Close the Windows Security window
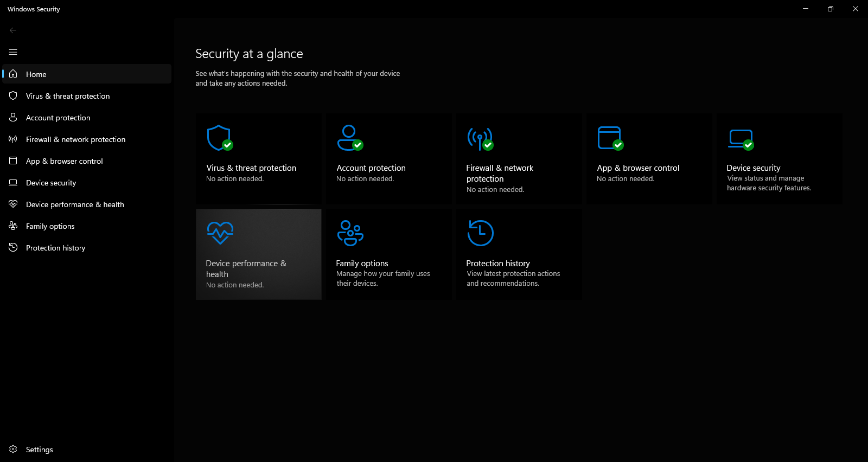The height and width of the screenshot is (462, 868). coord(856,9)
